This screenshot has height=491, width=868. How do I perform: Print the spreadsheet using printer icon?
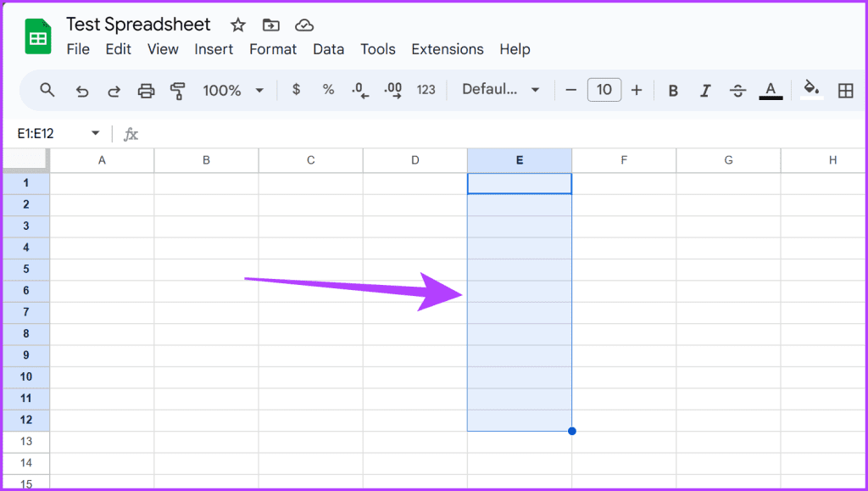tap(146, 91)
